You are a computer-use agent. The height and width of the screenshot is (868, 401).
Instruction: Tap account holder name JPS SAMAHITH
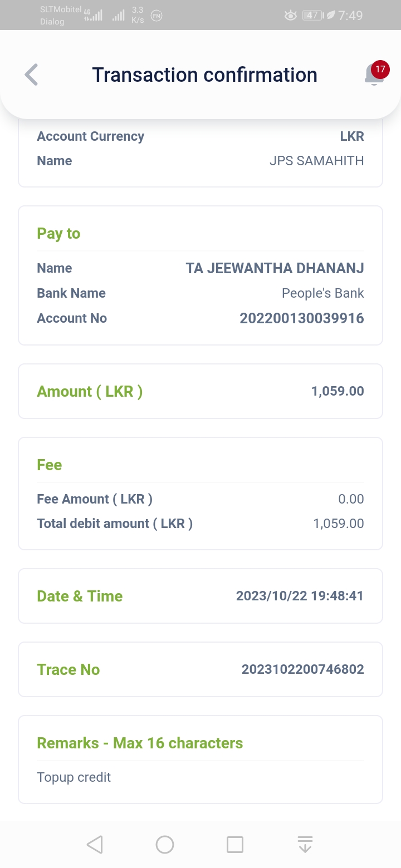(x=316, y=161)
